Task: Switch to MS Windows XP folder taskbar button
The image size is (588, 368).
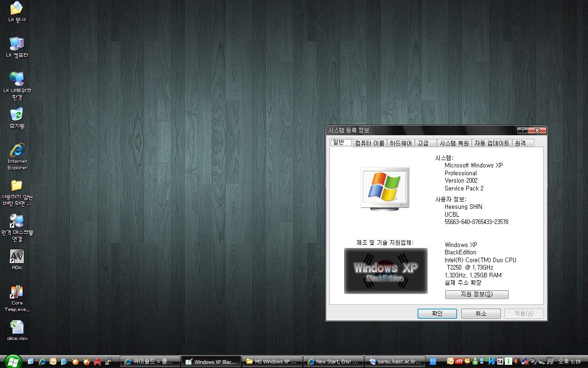Action: pos(272,362)
